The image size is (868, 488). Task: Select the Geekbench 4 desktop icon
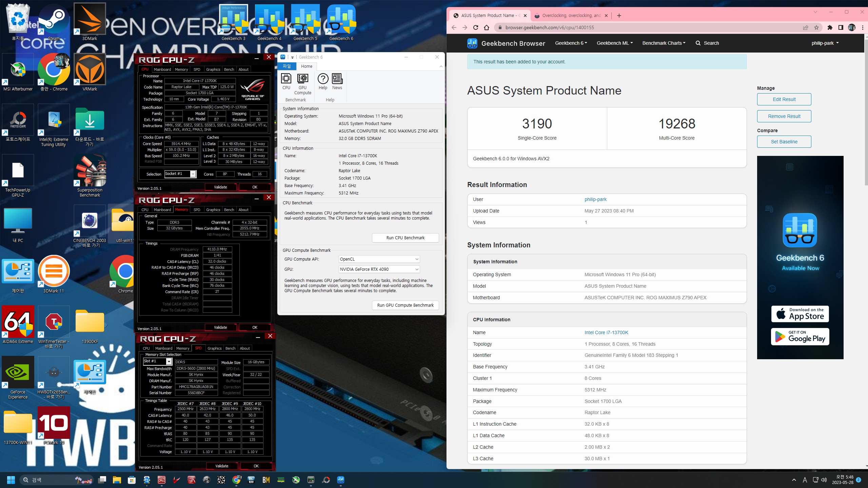tap(269, 22)
